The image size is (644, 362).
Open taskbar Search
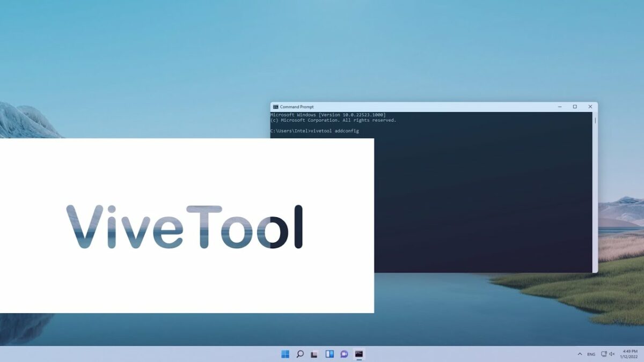click(x=300, y=354)
